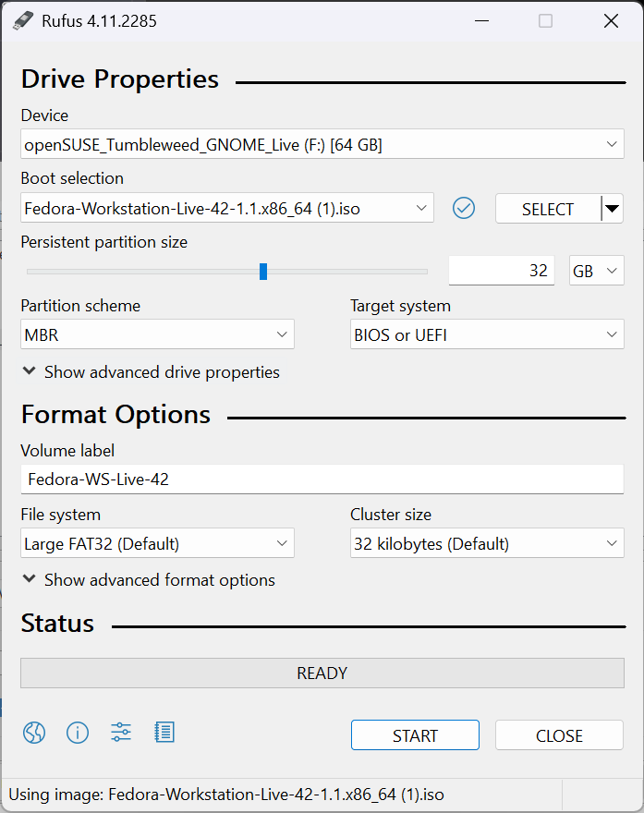
Task: Open the Cluster size dropdown
Action: point(487,544)
